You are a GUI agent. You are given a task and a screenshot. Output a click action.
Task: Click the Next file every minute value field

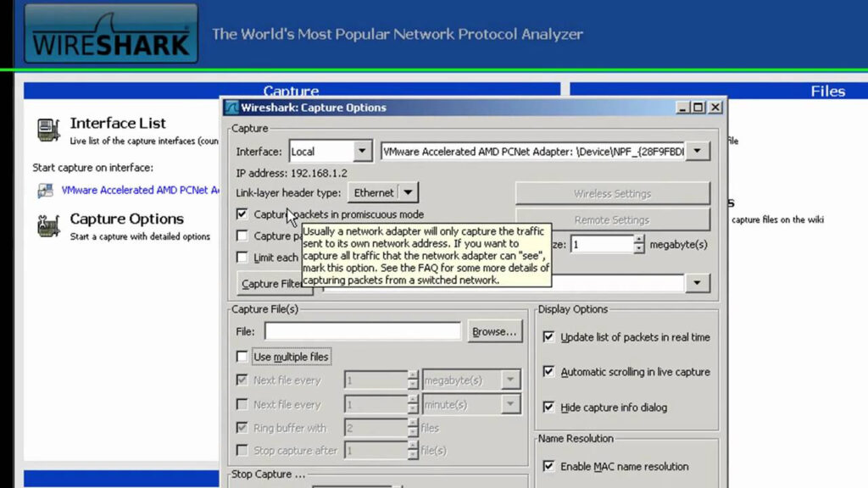click(x=376, y=404)
